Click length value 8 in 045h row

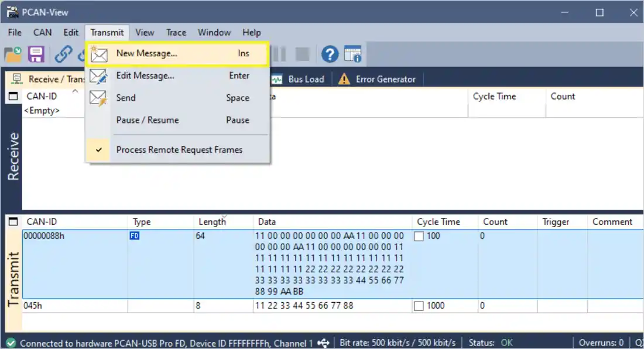[x=198, y=306]
